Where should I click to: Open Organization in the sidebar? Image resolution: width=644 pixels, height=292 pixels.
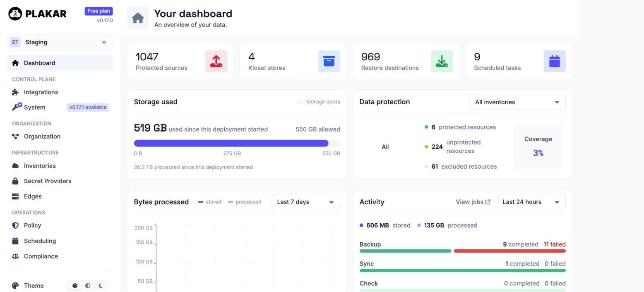60,136
